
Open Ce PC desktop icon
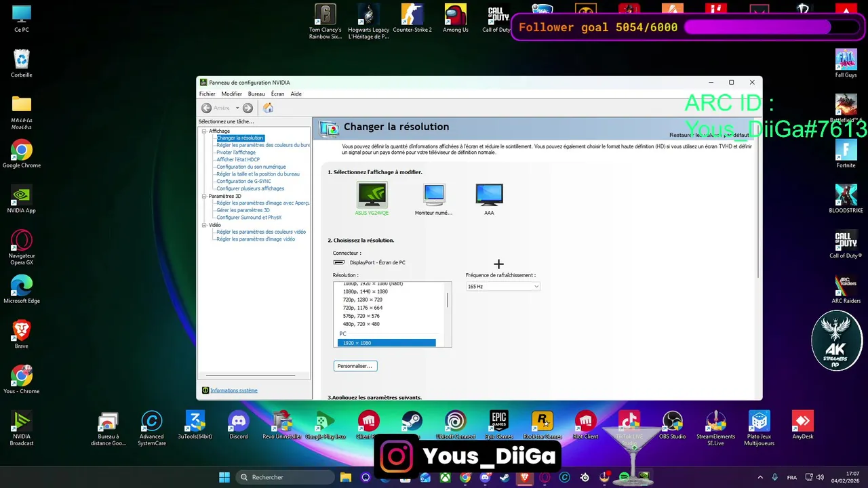coord(22,18)
